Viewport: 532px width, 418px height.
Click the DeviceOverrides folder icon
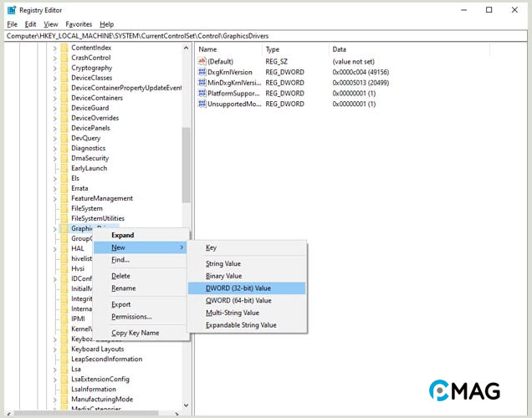click(64, 118)
